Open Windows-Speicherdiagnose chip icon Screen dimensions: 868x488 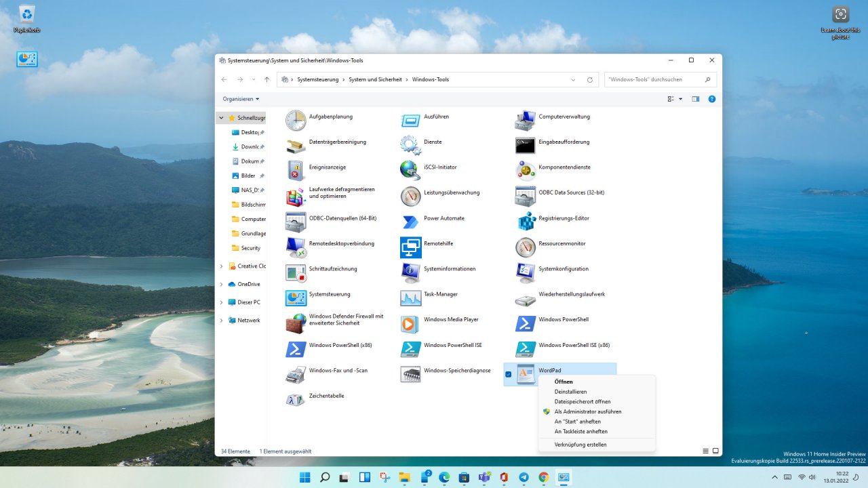pos(410,374)
